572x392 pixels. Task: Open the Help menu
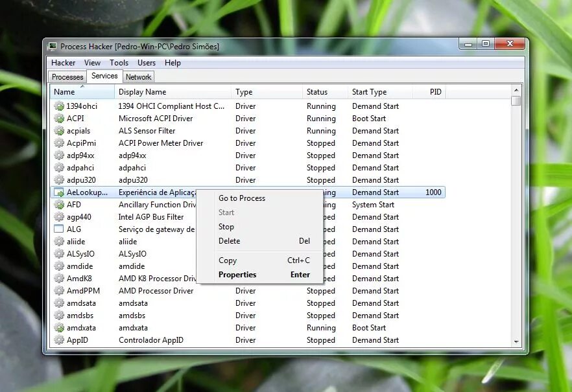173,63
